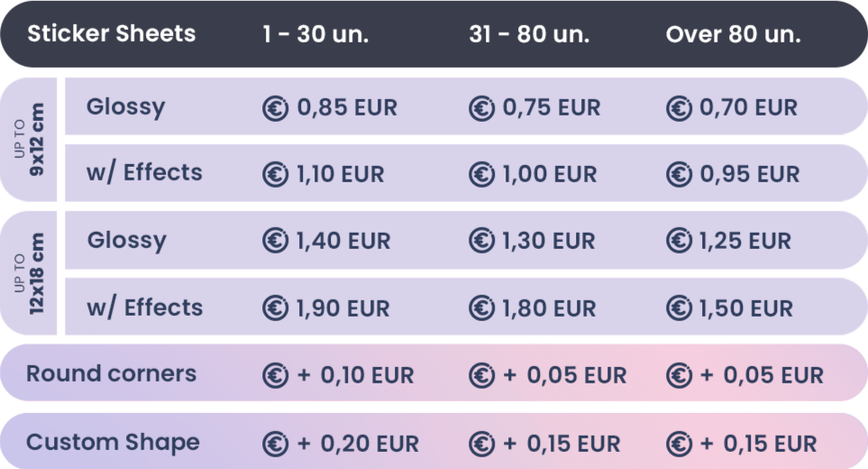This screenshot has width=868, height=469.
Task: Click euro icon next to 1,00 EUR
Action: click(x=481, y=174)
